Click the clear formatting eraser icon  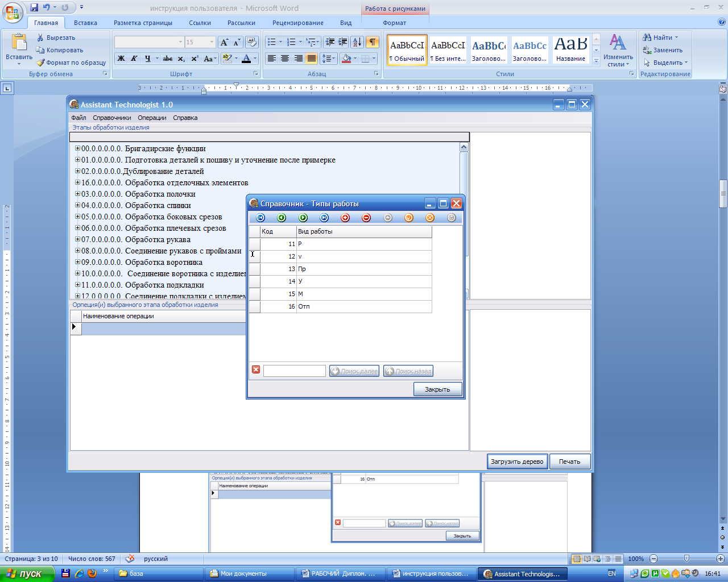click(x=253, y=42)
